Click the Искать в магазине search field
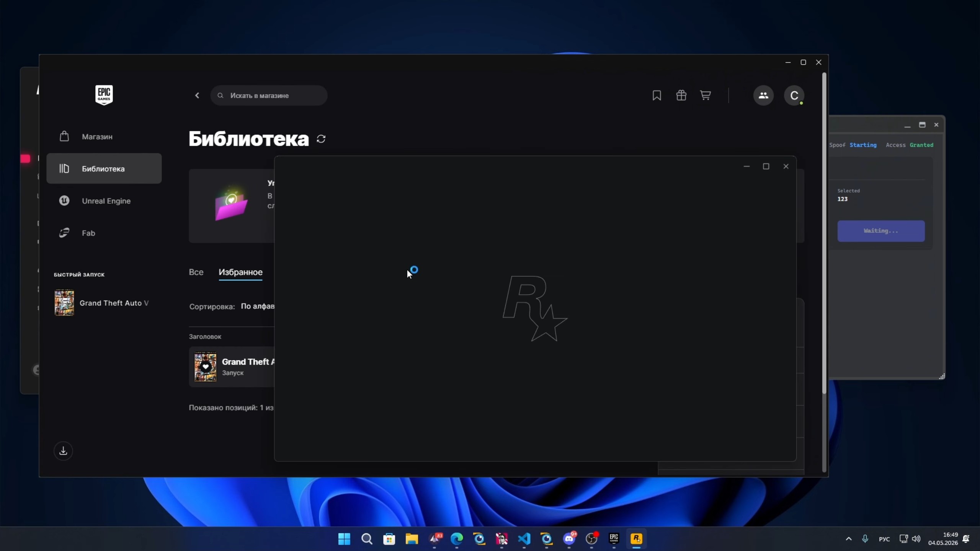This screenshot has width=980, height=551. pos(269,95)
